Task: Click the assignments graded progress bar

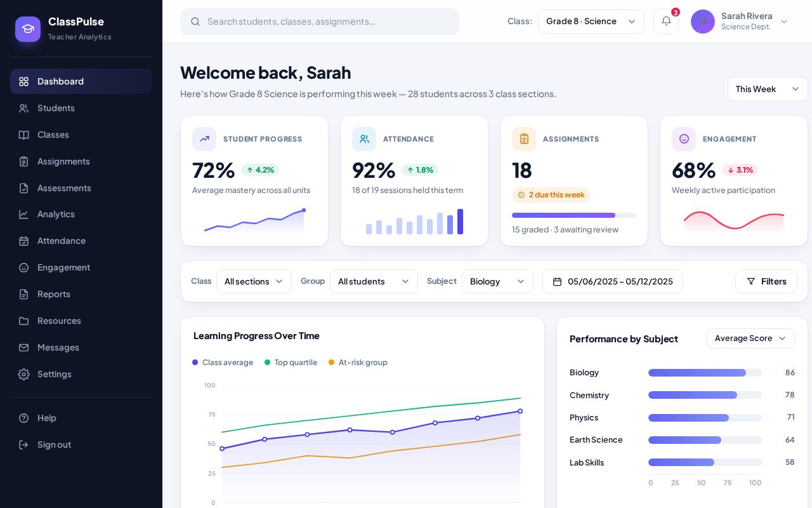Action: (x=574, y=215)
